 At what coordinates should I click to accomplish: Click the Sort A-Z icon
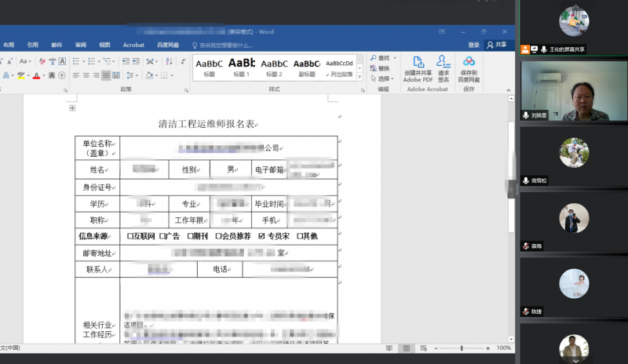point(169,61)
